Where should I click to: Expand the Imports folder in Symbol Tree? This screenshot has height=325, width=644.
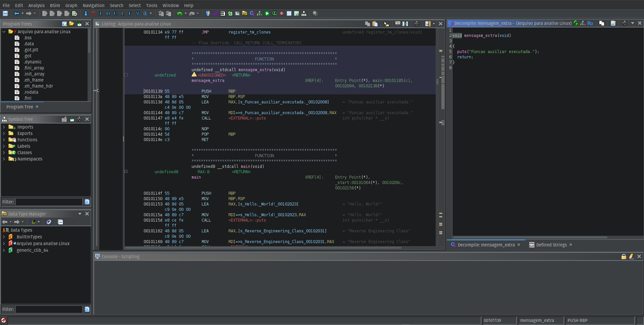click(x=4, y=127)
